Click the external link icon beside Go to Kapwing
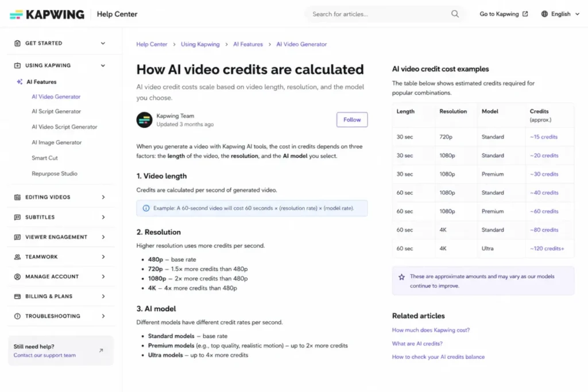This screenshot has height=392, width=588. [x=525, y=14]
